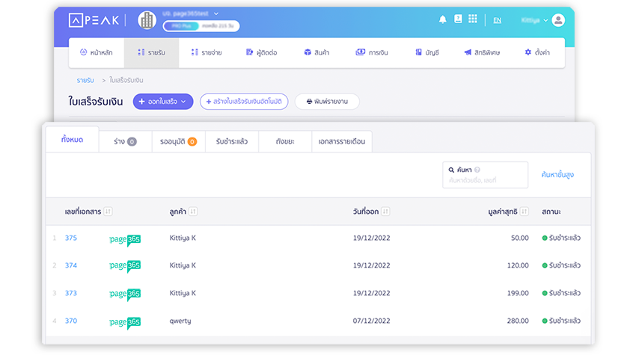Click the พิมพ์รายงาน button
Screen dimensions: 636x364
pyautogui.click(x=327, y=102)
